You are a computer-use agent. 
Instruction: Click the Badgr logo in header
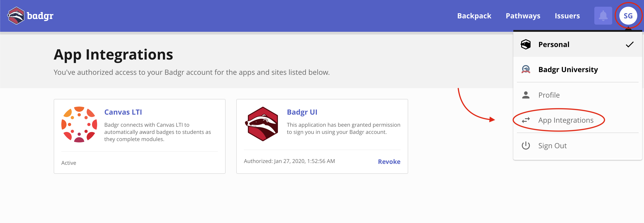click(x=30, y=16)
